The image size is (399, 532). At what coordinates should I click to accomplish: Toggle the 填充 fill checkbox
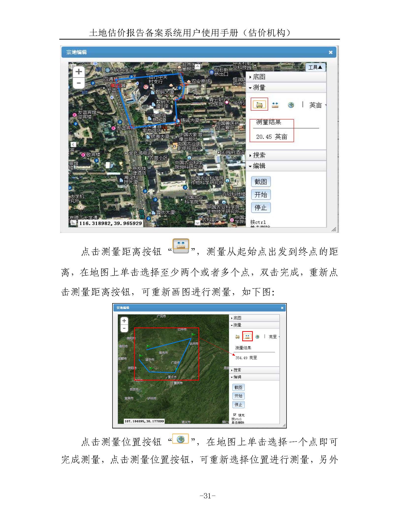pyautogui.click(x=235, y=414)
